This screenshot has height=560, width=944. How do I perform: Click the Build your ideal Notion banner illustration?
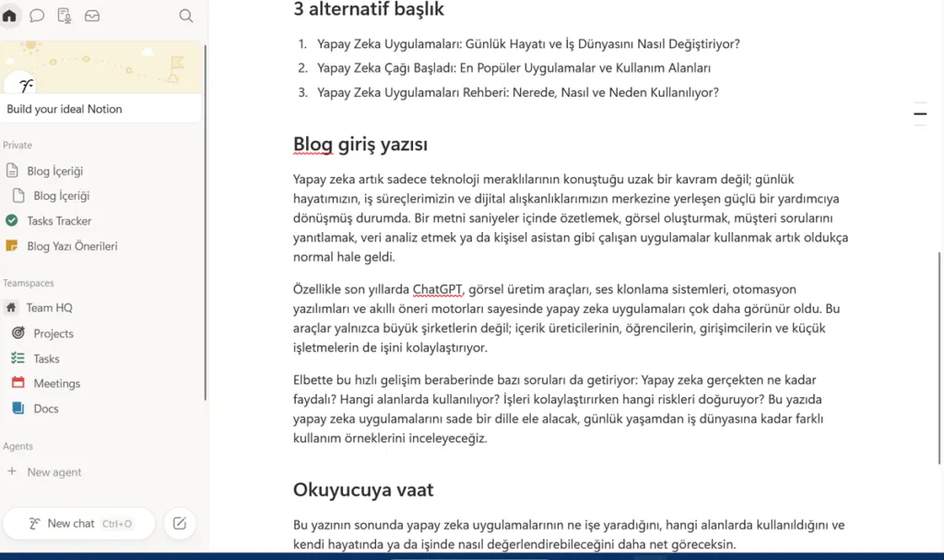coord(101,66)
